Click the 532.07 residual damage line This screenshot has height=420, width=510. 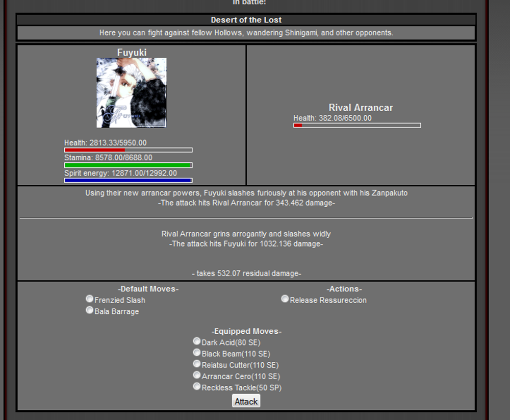(x=246, y=274)
